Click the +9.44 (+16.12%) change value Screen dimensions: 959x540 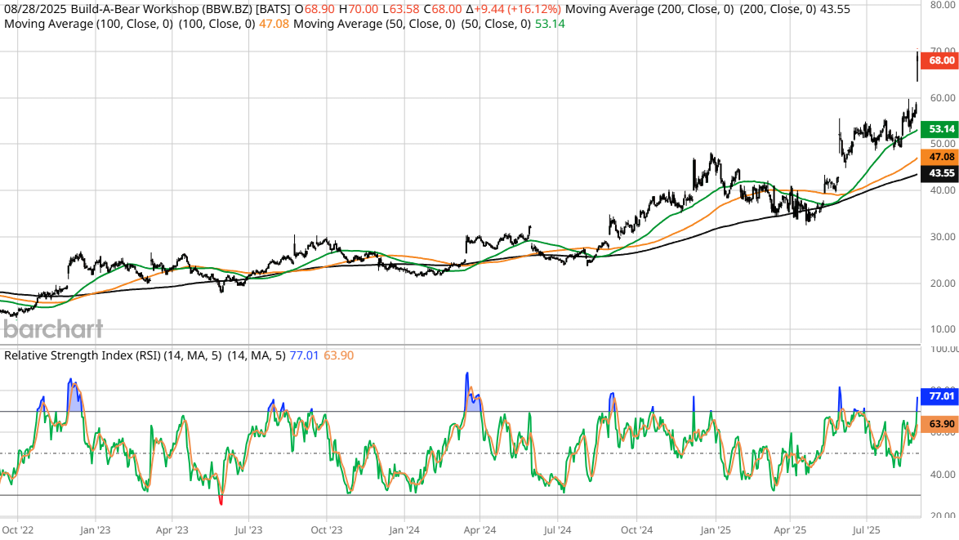pos(517,10)
